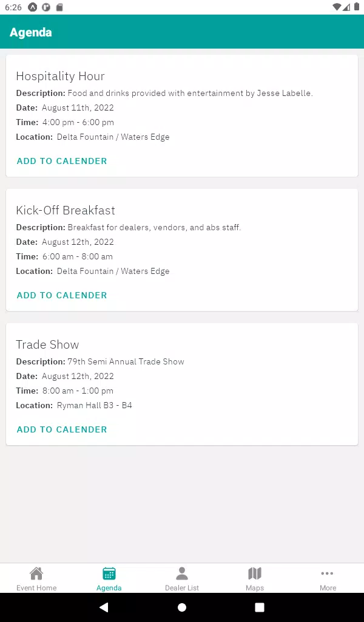Tap the Trade Show event title
The height and width of the screenshot is (622, 364).
click(x=47, y=344)
